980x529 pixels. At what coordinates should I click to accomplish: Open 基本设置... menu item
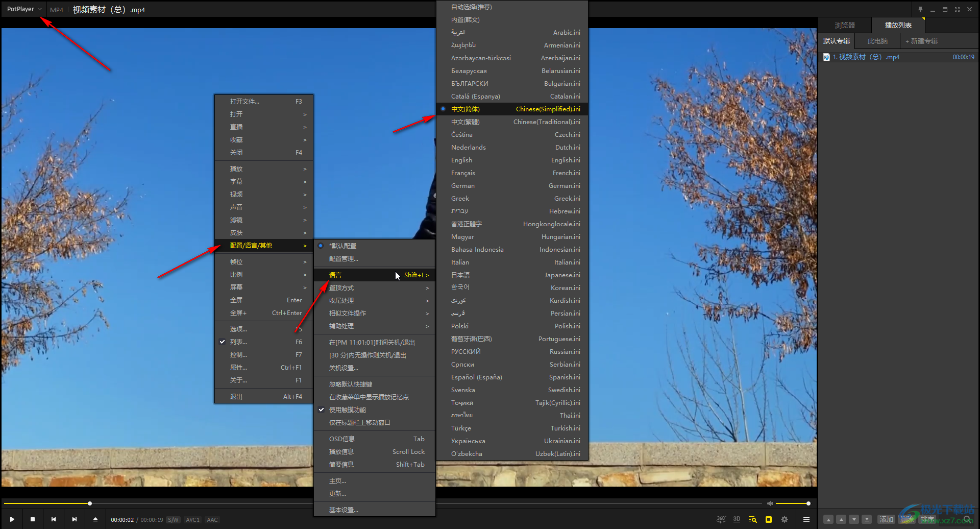375,510
